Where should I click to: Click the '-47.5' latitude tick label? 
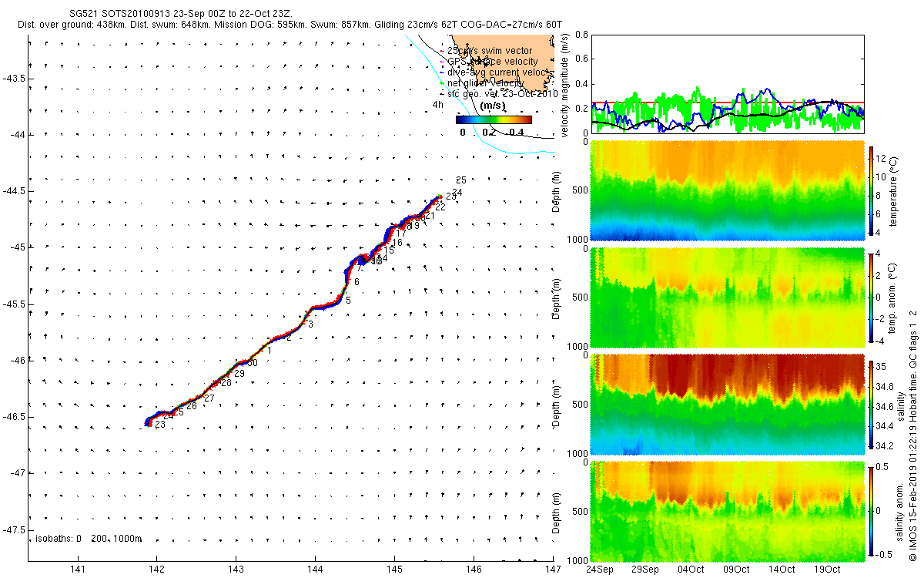15,529
